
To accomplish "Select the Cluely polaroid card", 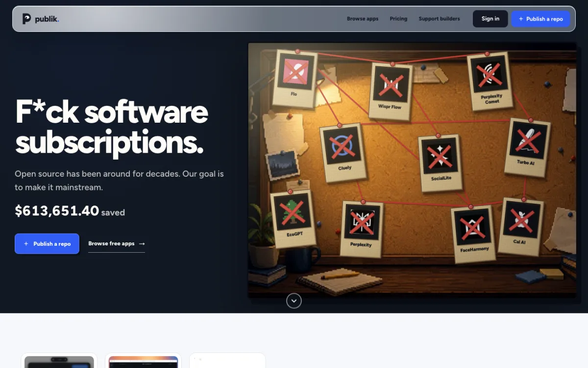I will pos(343,153).
